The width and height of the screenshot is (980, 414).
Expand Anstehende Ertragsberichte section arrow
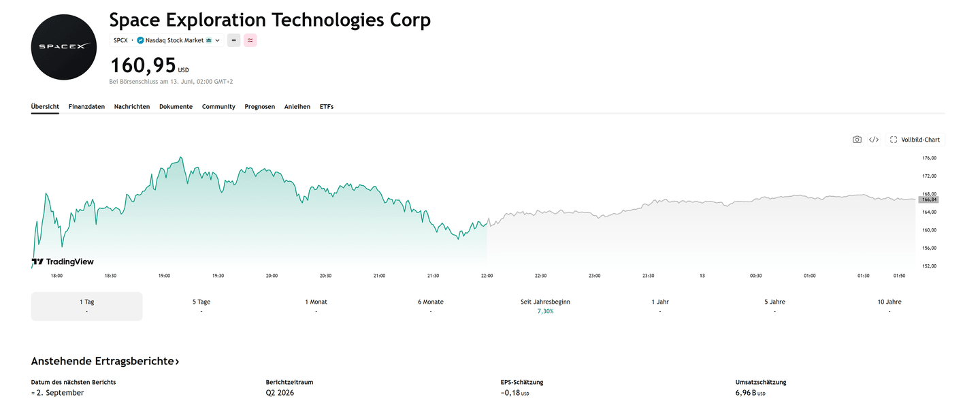pos(177,362)
